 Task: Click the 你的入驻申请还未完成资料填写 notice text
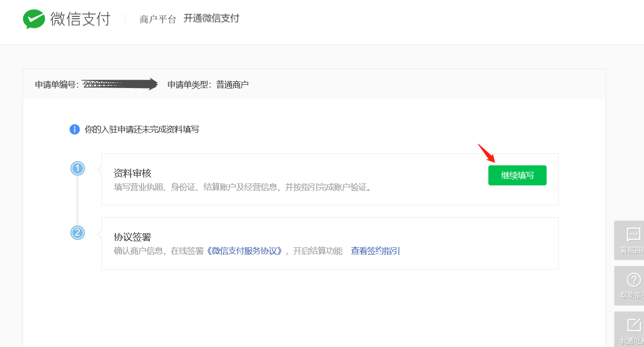[x=142, y=129]
